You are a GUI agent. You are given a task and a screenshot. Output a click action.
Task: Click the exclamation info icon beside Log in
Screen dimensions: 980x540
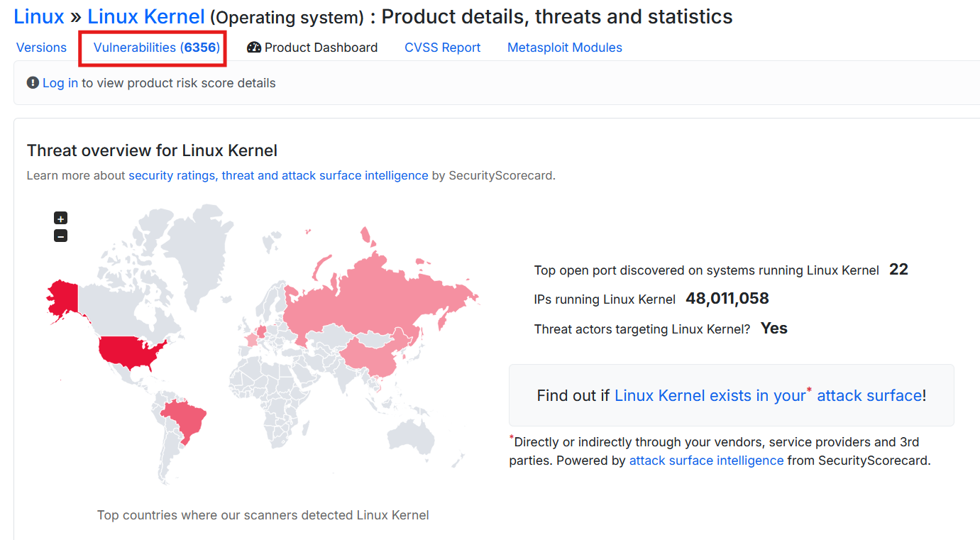point(33,83)
